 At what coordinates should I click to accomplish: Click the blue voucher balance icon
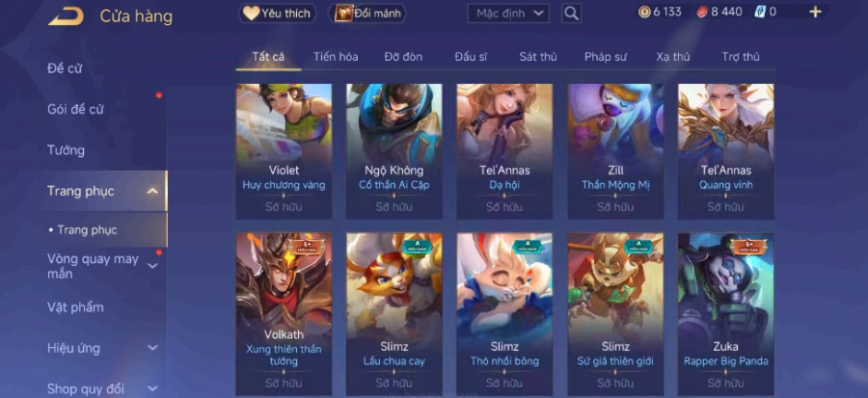pyautogui.click(x=760, y=12)
